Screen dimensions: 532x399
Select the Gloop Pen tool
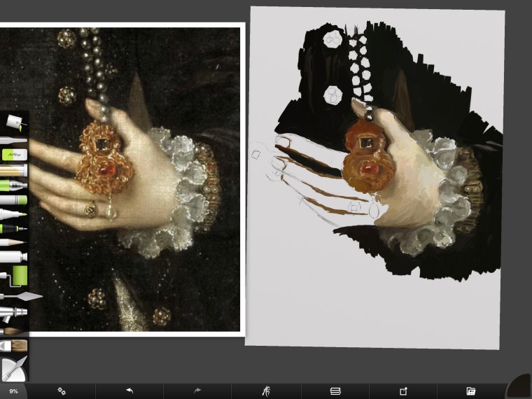(x=13, y=185)
